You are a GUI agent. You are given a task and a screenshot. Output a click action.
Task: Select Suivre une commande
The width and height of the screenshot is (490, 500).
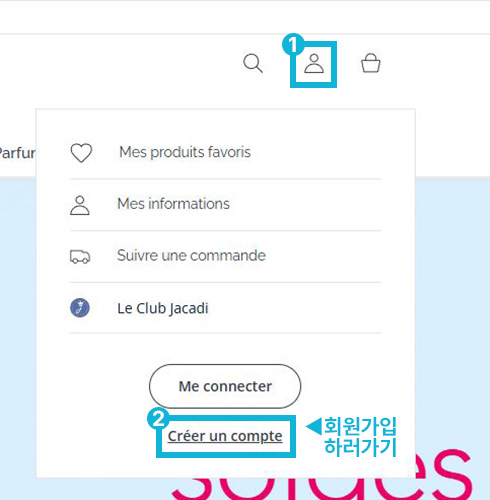[x=191, y=256]
